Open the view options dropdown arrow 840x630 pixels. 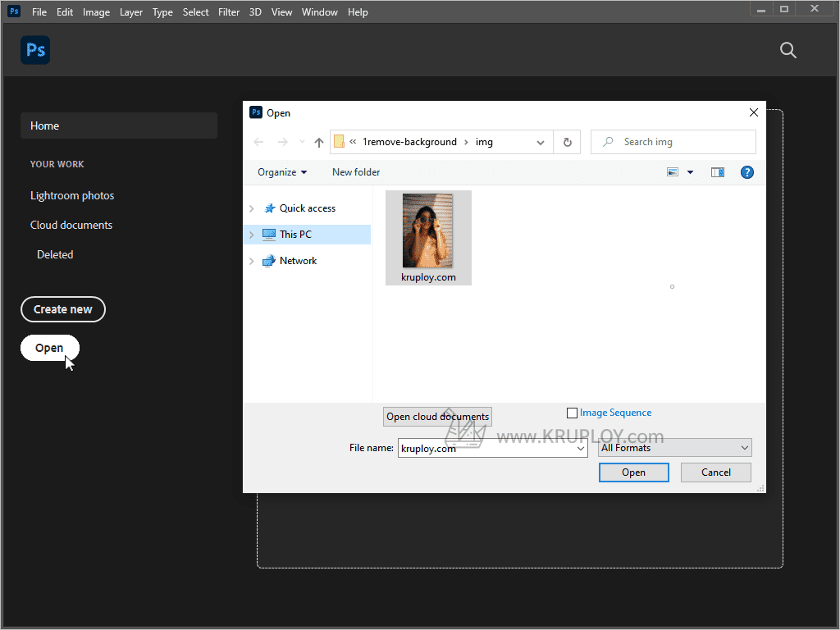(x=690, y=172)
